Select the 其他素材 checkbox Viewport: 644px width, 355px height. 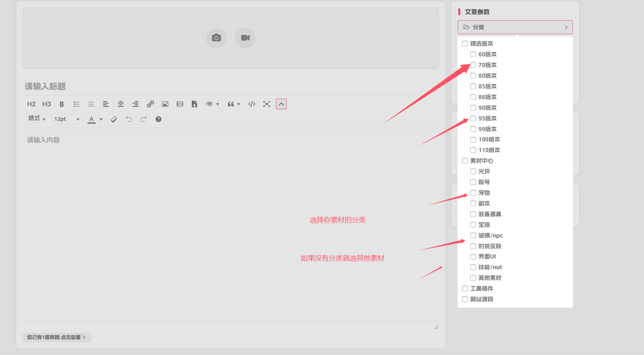point(473,278)
